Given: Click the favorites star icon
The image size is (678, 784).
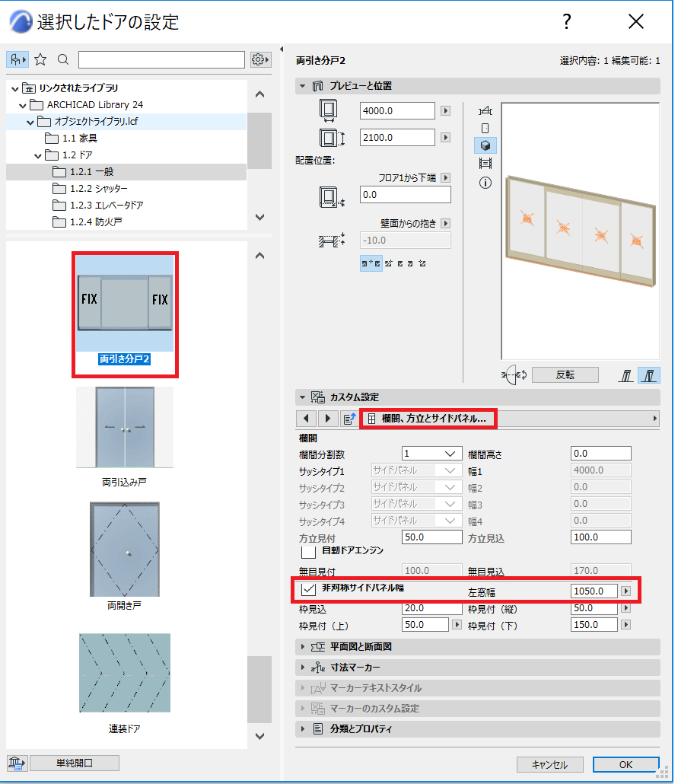Looking at the screenshot, I should pos(40,60).
